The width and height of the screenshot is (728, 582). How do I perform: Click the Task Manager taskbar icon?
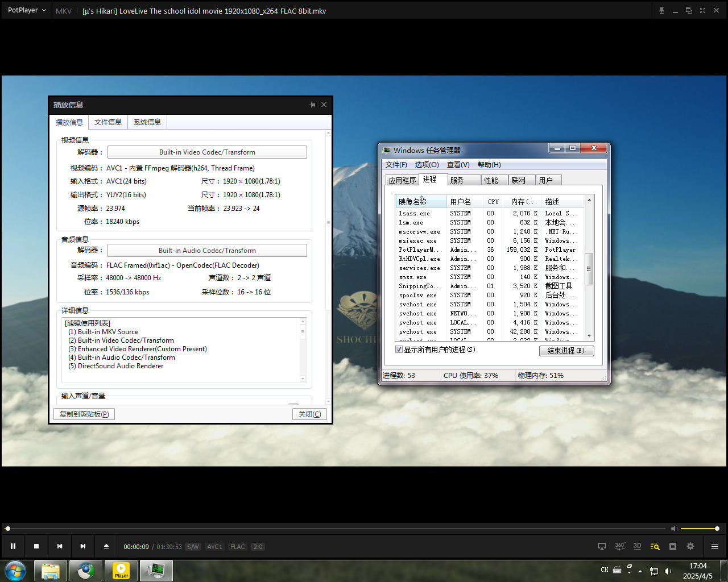coord(156,571)
